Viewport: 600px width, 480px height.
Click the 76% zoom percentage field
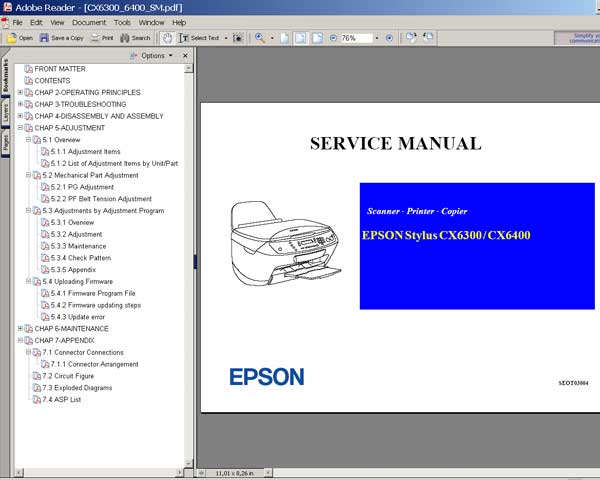click(x=356, y=38)
